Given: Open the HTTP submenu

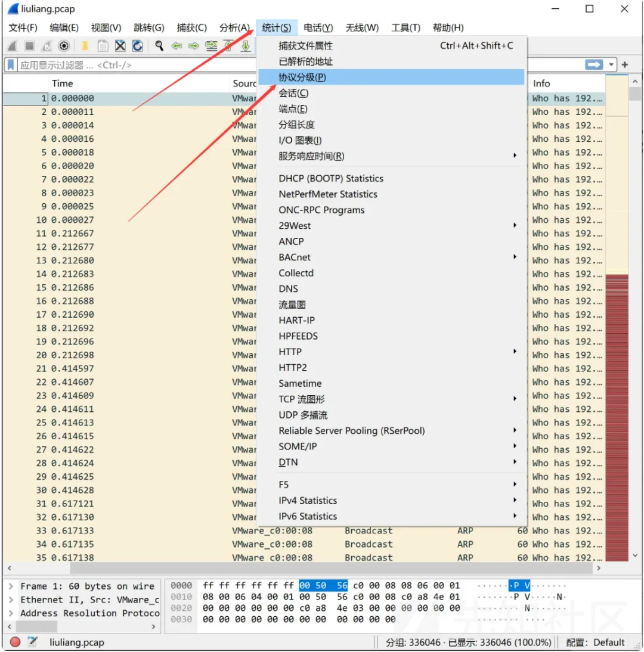Looking at the screenshot, I should point(391,352).
